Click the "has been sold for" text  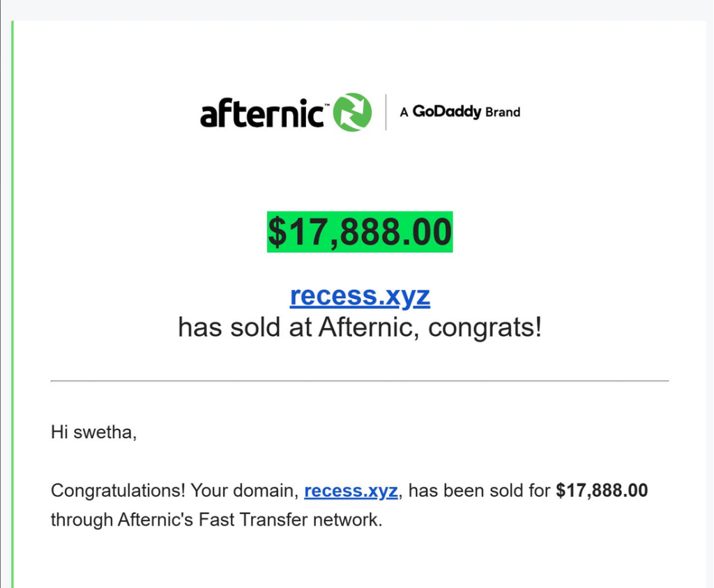pos(480,490)
